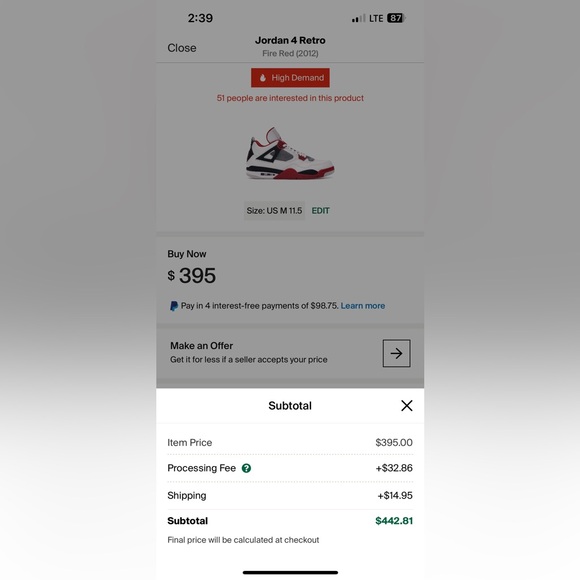Tap the Make an Offer row
The image size is (580, 580).
coord(290,353)
